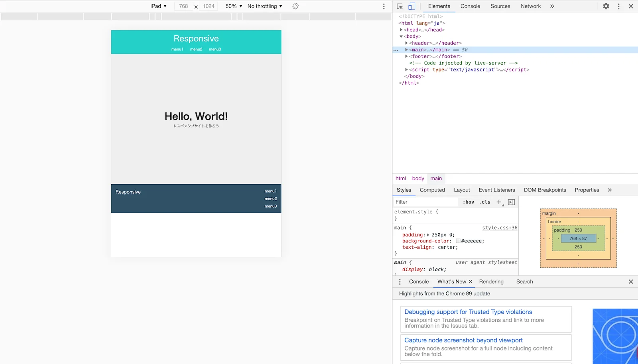Toggle the computed styles sidebar icon

point(512,202)
